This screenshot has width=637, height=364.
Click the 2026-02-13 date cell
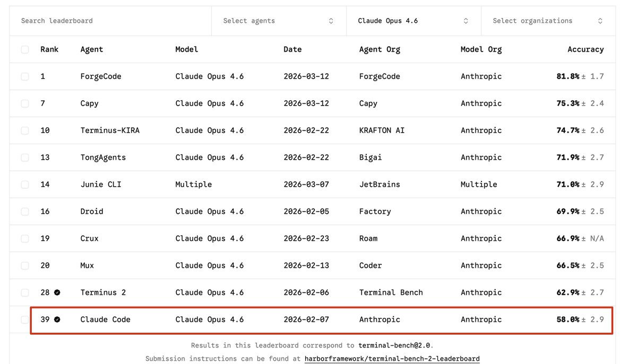tap(306, 266)
